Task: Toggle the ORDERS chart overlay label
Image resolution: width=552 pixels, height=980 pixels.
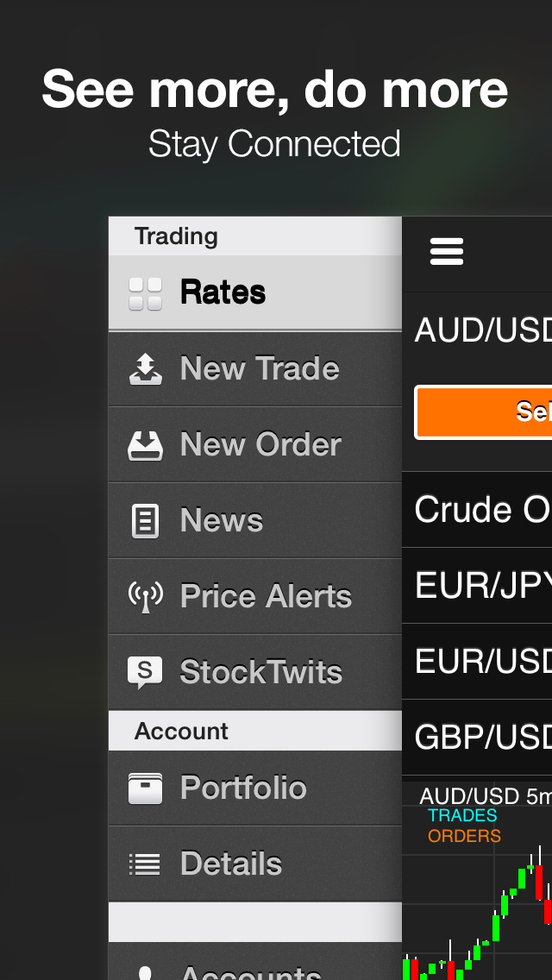Action: pos(464,836)
